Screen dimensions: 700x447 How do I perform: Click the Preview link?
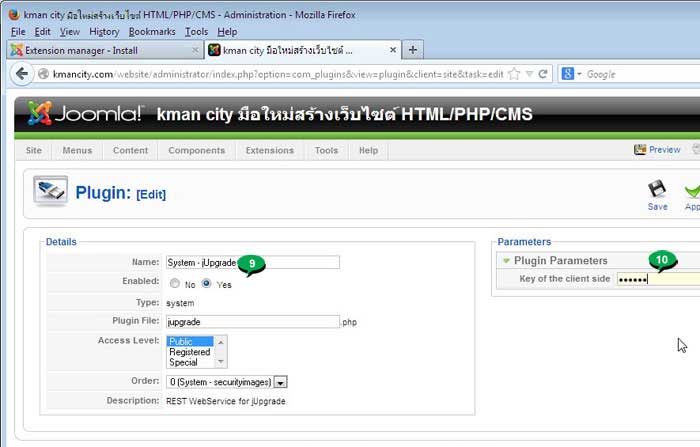click(x=664, y=150)
